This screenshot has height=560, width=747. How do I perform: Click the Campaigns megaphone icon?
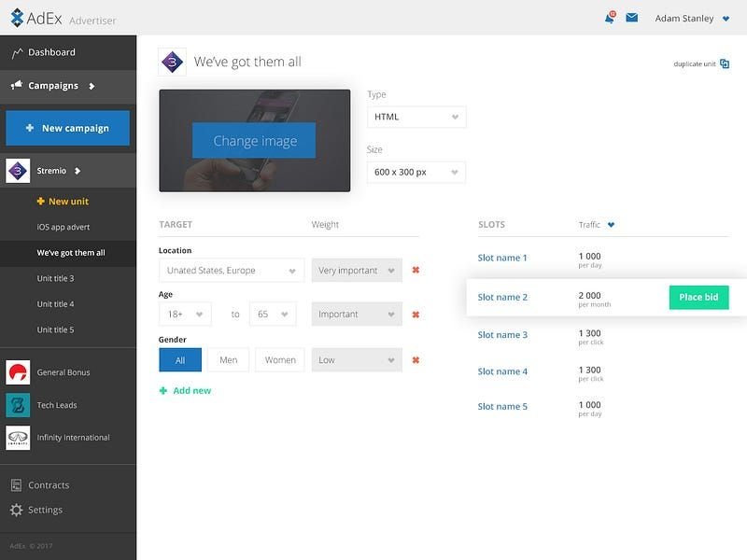(x=16, y=85)
